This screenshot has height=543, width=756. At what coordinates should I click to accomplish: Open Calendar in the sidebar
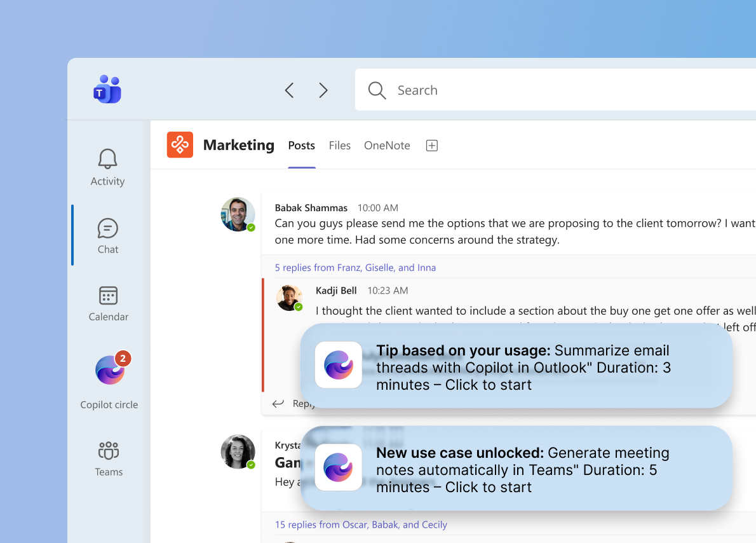click(108, 303)
